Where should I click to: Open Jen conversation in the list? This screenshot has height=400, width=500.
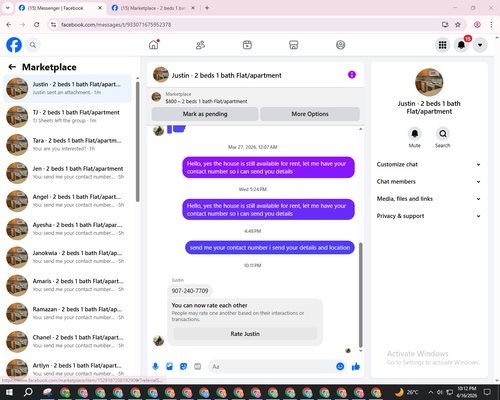pyautogui.click(x=67, y=173)
